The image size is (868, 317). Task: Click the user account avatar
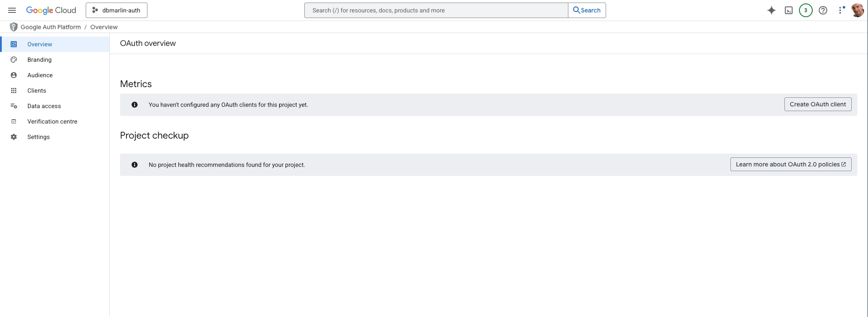click(x=857, y=10)
